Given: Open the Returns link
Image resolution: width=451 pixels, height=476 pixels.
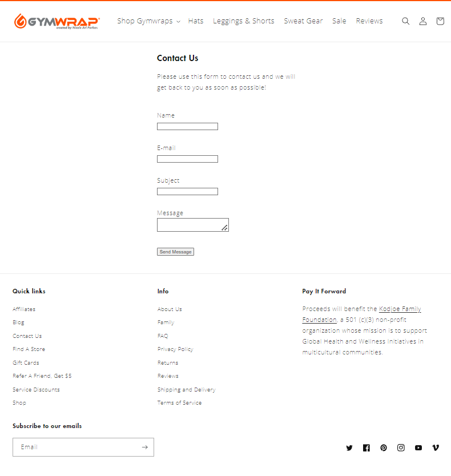Looking at the screenshot, I should point(168,362).
